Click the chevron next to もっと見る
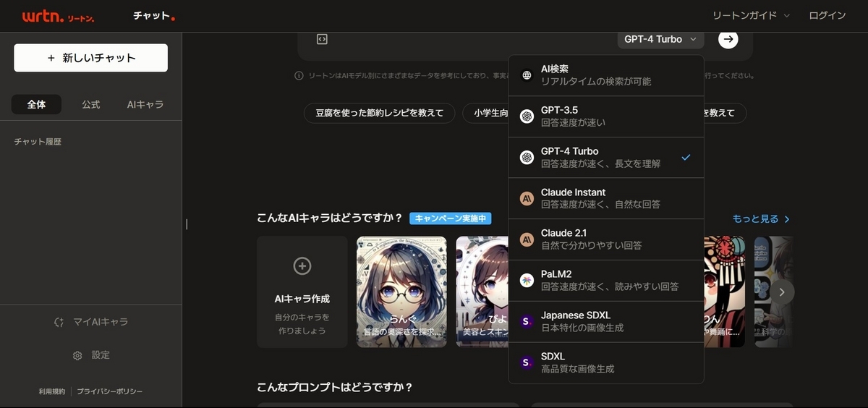Image resolution: width=868 pixels, height=408 pixels. tap(787, 219)
